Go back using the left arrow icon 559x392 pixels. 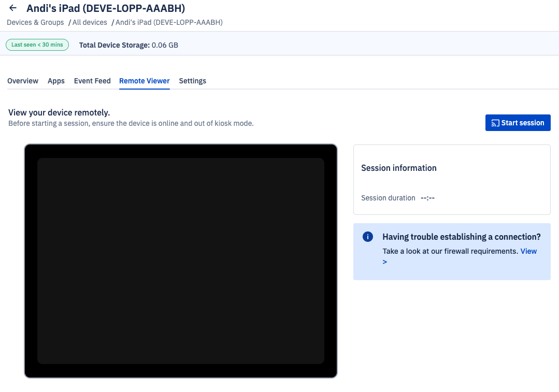(x=13, y=8)
